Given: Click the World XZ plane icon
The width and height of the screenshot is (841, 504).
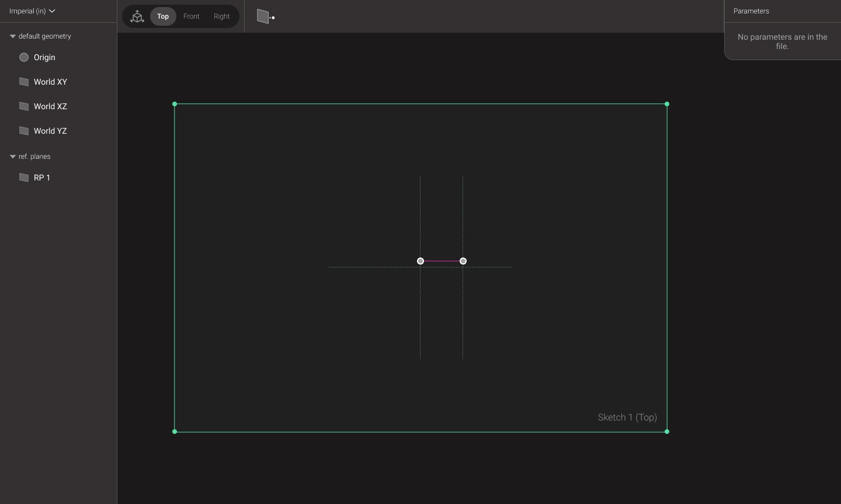Looking at the screenshot, I should pyautogui.click(x=24, y=106).
